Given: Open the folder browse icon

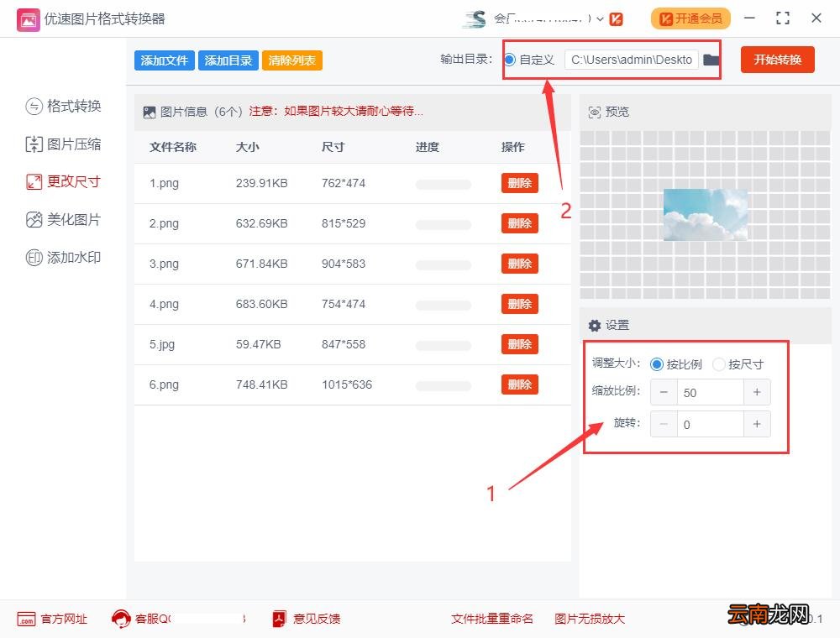Looking at the screenshot, I should [711, 60].
